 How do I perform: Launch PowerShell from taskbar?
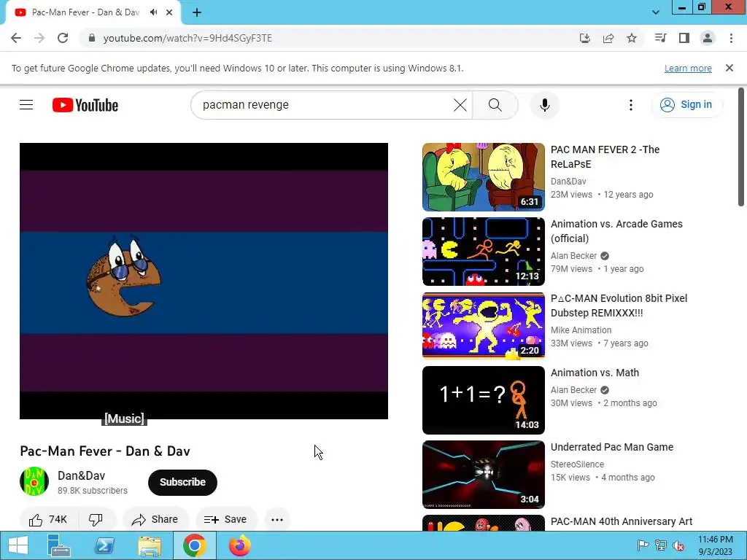[104, 545]
